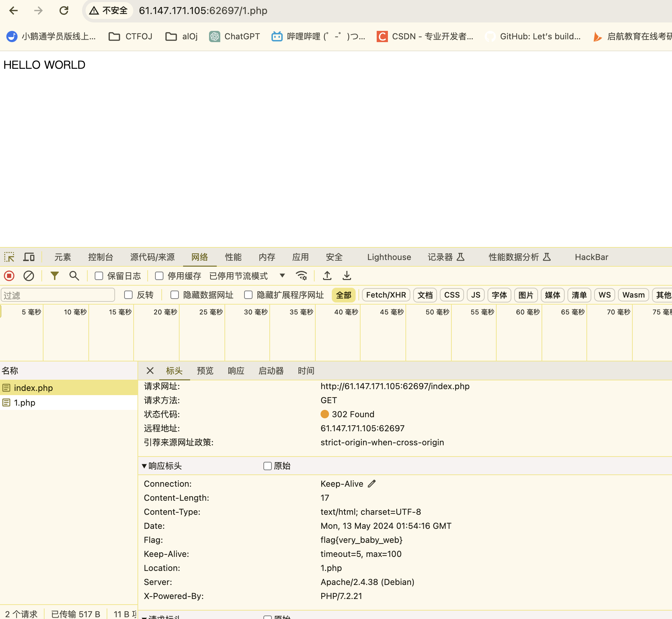Open the 小鹅通学员版 bookmark
Image resolution: width=672 pixels, height=619 pixels.
coord(51,36)
